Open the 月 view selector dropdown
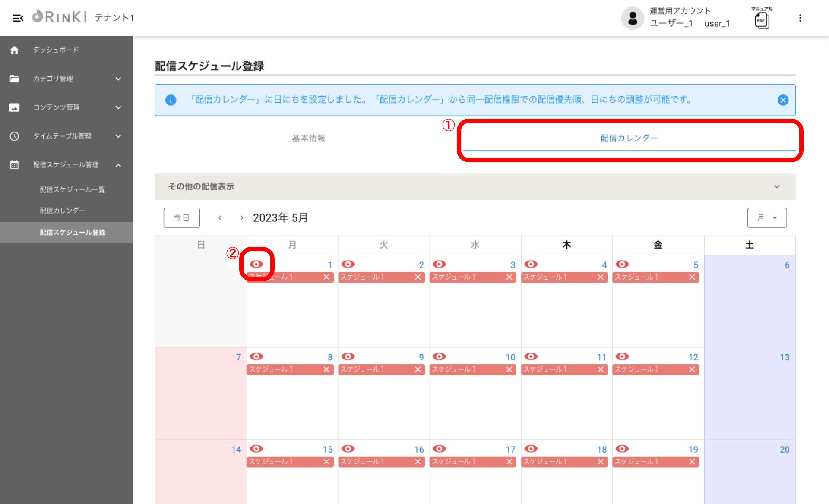The height and width of the screenshot is (504, 829). point(767,218)
